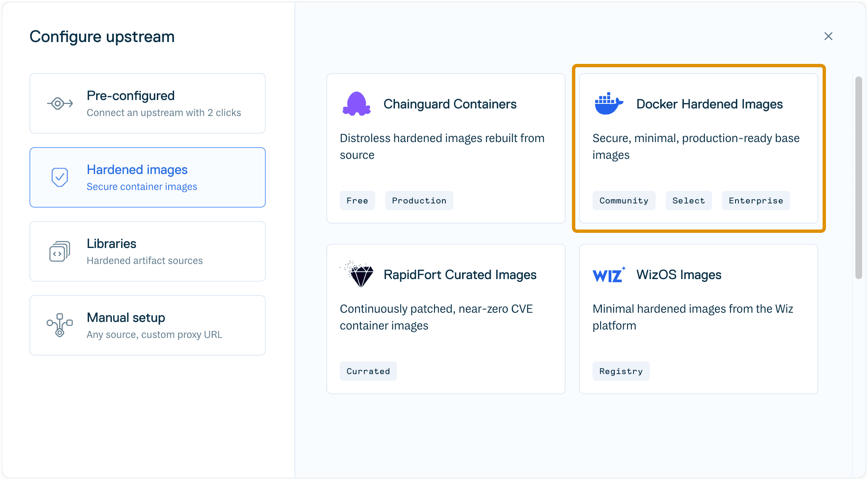Switch to Manual setup category

coord(148,325)
